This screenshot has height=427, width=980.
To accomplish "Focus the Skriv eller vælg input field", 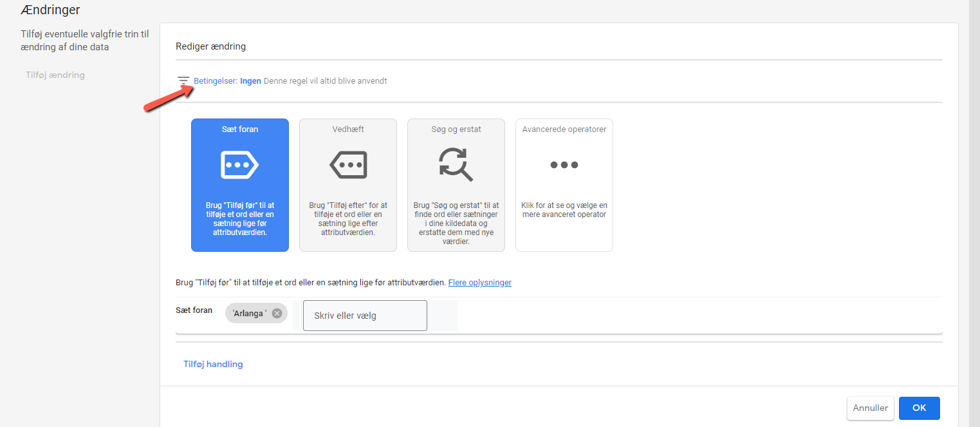I will click(x=365, y=316).
